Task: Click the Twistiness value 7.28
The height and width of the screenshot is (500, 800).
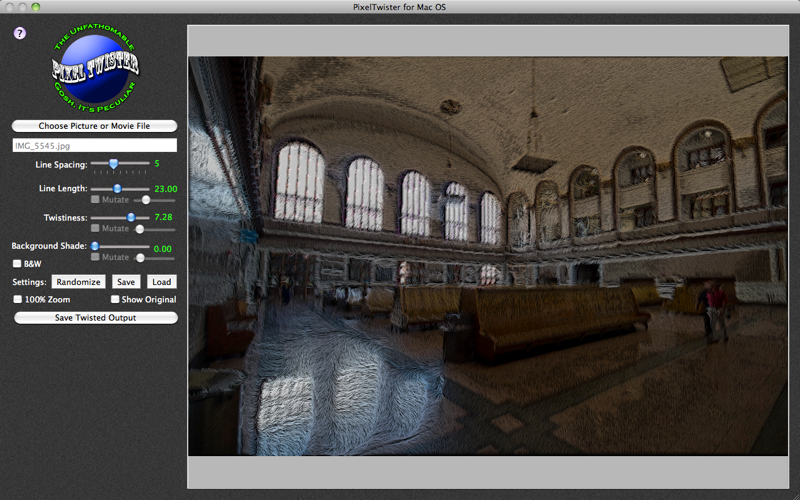Action: [163, 217]
